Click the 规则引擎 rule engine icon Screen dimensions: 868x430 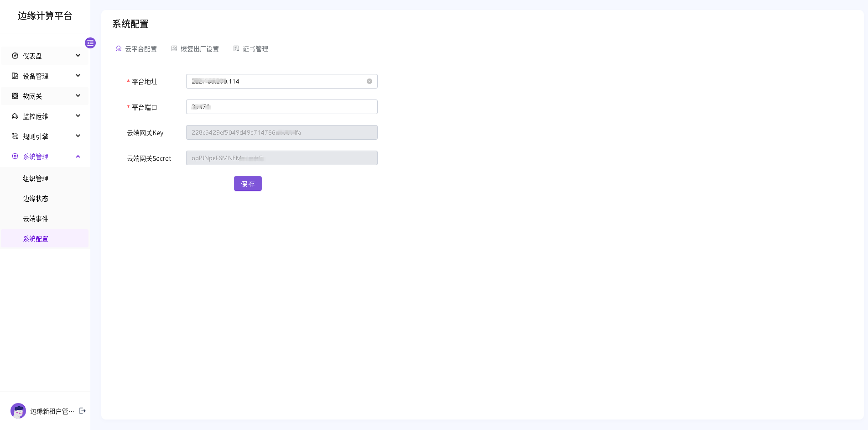pos(15,136)
